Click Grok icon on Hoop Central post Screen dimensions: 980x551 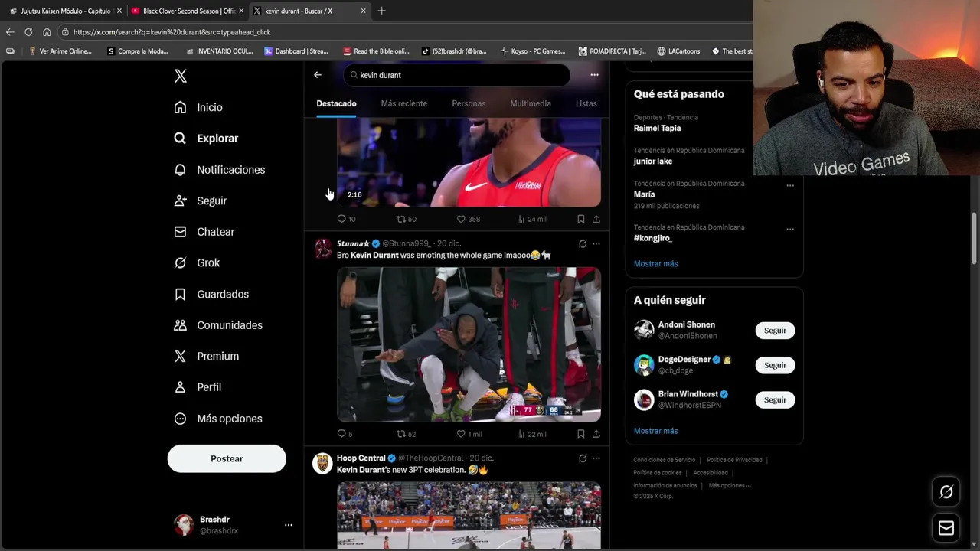(x=583, y=458)
